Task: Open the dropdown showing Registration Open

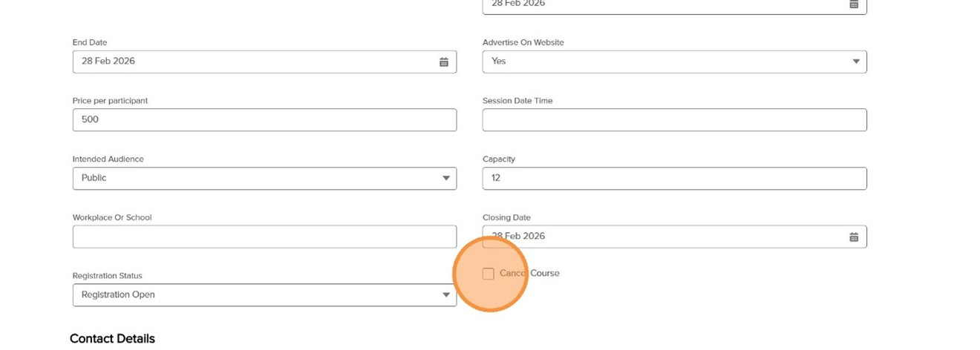Action: tap(264, 295)
